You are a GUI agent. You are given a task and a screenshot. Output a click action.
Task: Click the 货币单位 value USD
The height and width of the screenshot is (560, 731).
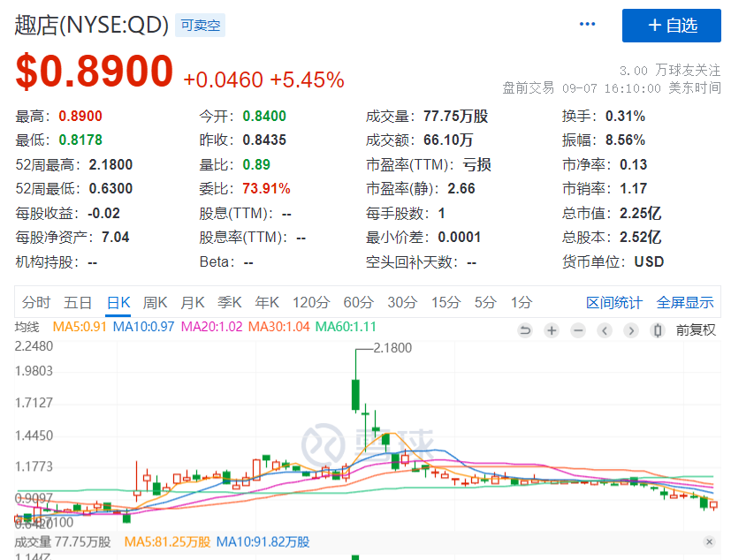(649, 261)
